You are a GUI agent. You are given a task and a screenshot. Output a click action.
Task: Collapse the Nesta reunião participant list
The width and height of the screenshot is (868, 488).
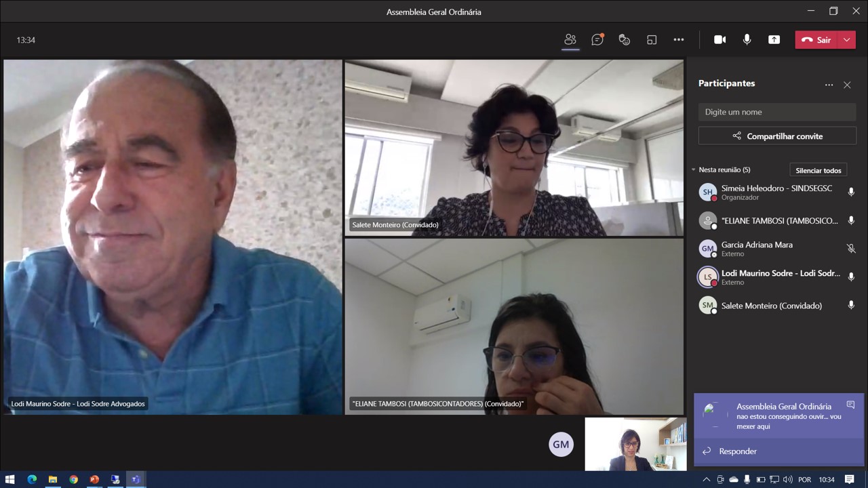point(693,170)
